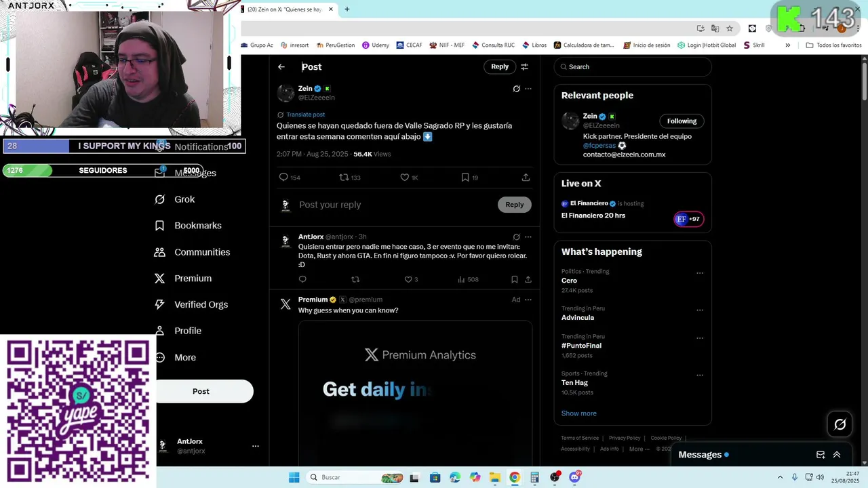The width and height of the screenshot is (868, 488).
Task: Open more options on Zein's post
Action: [x=528, y=89]
